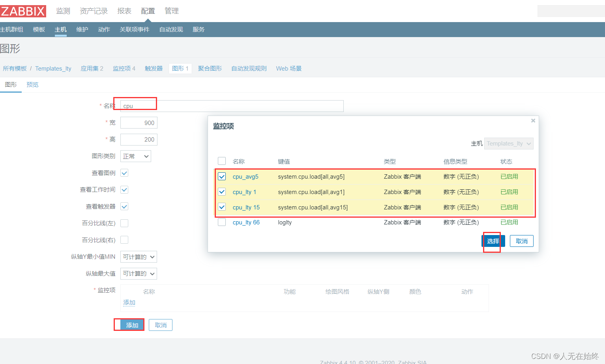Open the 纵轴Y最小值MIN dropdown

[x=139, y=257]
